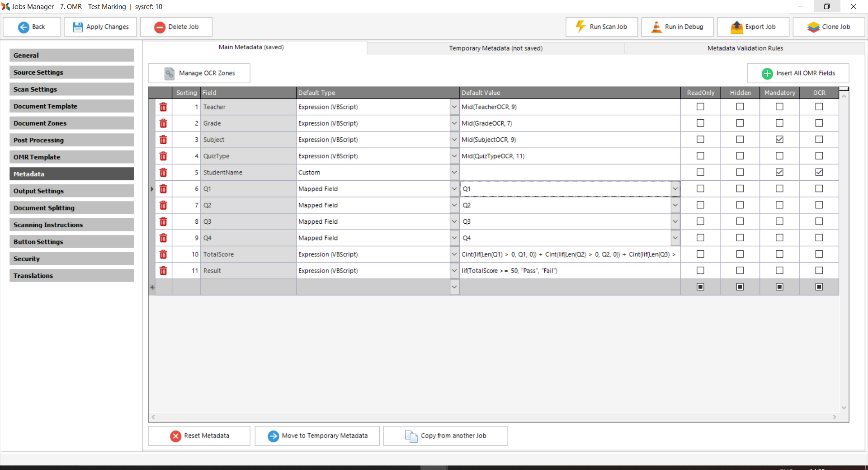
Task: Click the Export Job icon
Action: (736, 27)
